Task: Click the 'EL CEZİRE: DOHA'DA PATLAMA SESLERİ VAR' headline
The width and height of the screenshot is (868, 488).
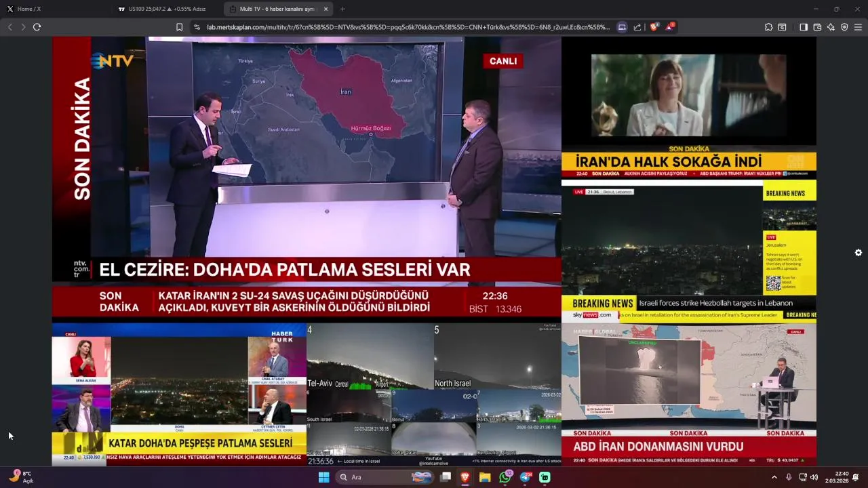Action: (x=285, y=269)
